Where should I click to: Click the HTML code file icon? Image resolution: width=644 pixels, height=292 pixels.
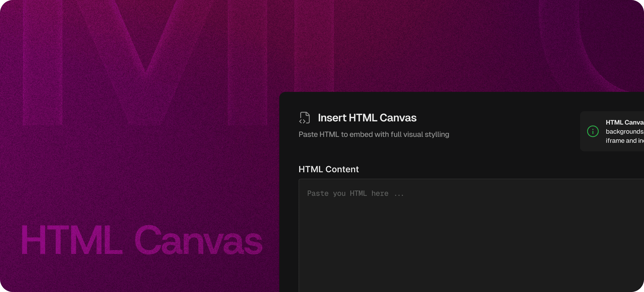[305, 118]
